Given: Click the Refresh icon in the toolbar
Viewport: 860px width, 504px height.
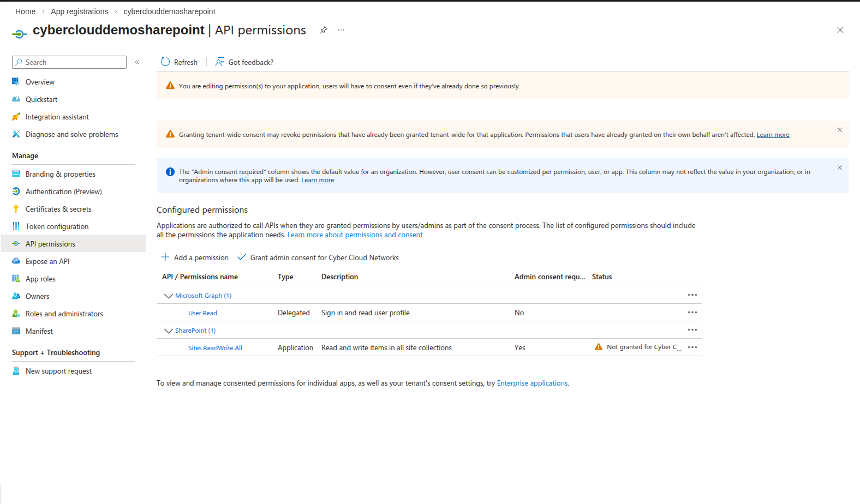Looking at the screenshot, I should click(x=165, y=62).
